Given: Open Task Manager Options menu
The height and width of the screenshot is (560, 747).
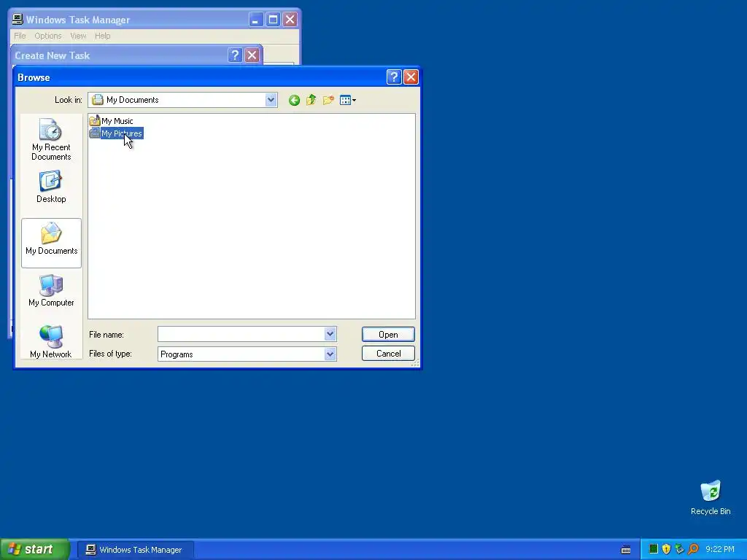Looking at the screenshot, I should [48, 36].
